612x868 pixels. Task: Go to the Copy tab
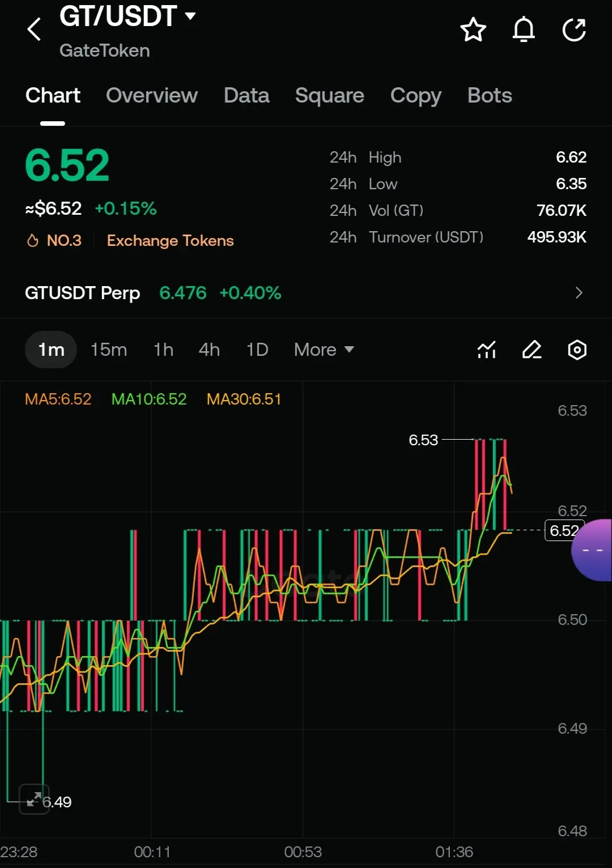(416, 96)
